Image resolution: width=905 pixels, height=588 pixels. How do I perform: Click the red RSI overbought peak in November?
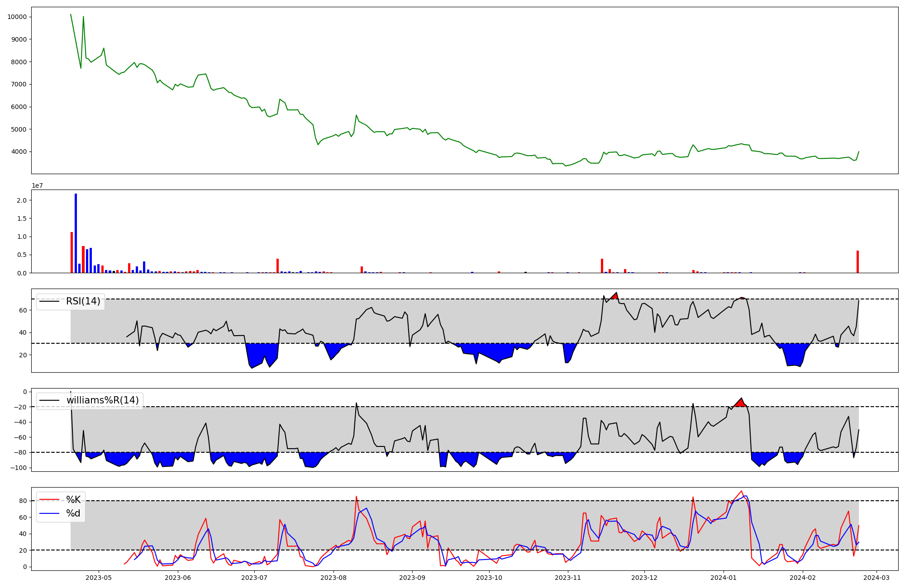(x=614, y=296)
